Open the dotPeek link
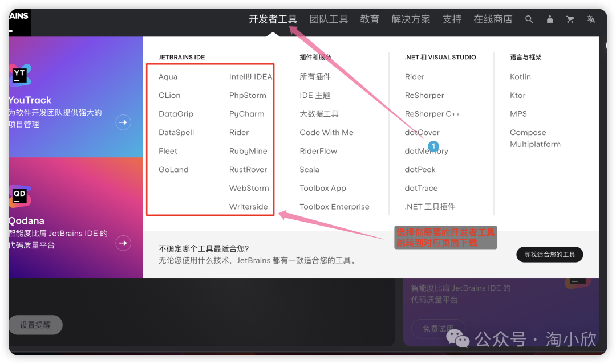 coord(420,169)
